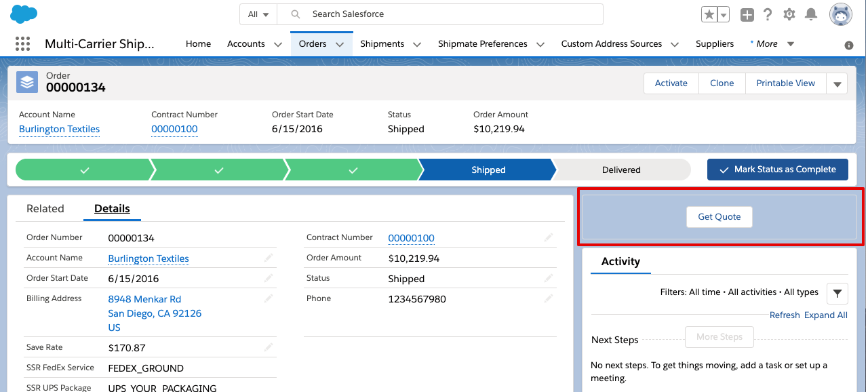Click the Get Quote button
Image resolution: width=868 pixels, height=392 pixels.
(x=719, y=217)
